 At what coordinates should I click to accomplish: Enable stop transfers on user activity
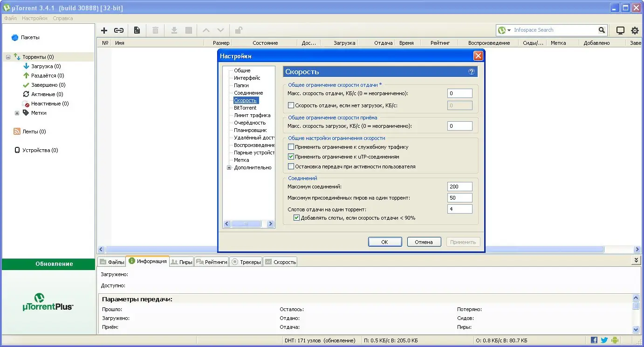tap(291, 167)
